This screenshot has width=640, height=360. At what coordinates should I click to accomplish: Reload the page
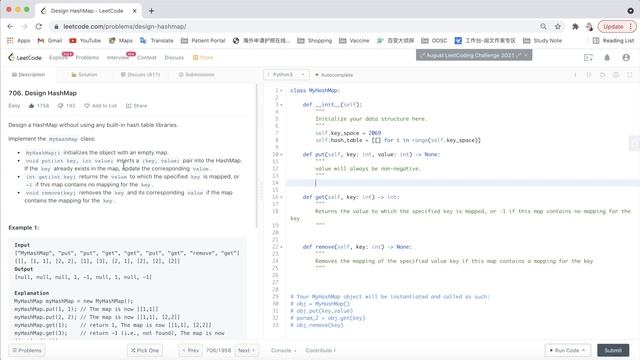39,27
